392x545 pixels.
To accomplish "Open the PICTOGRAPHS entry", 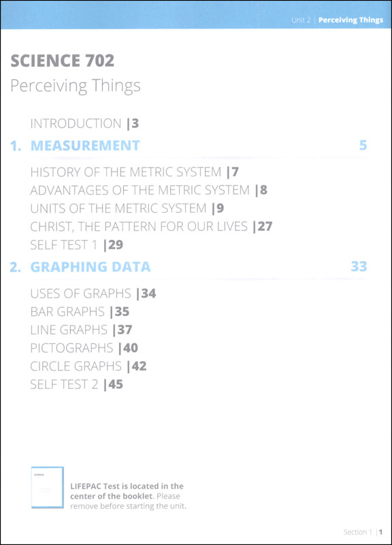I will click(84, 347).
